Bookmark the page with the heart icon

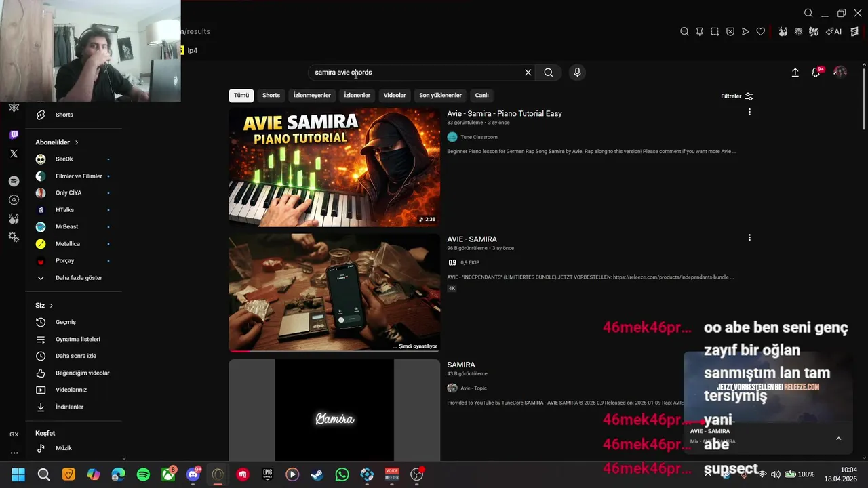(x=761, y=31)
